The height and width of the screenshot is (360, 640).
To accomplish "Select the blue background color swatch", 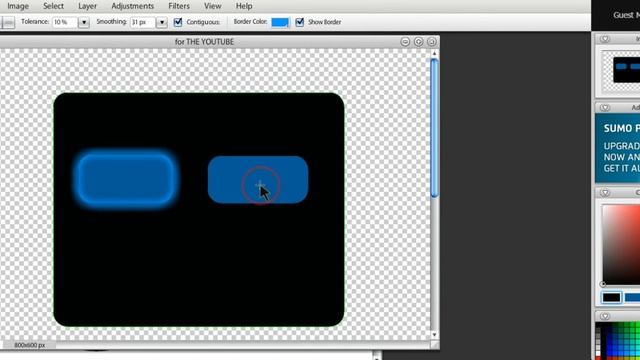I will tap(632, 298).
